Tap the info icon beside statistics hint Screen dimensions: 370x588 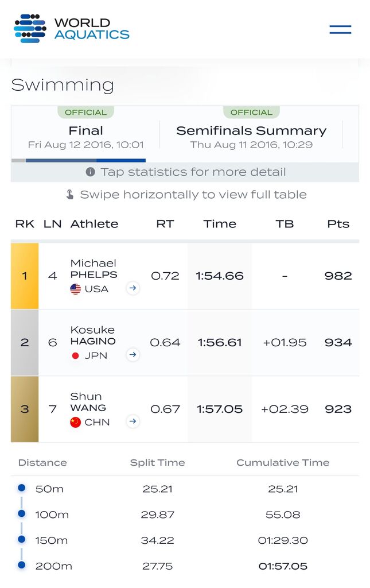90,172
